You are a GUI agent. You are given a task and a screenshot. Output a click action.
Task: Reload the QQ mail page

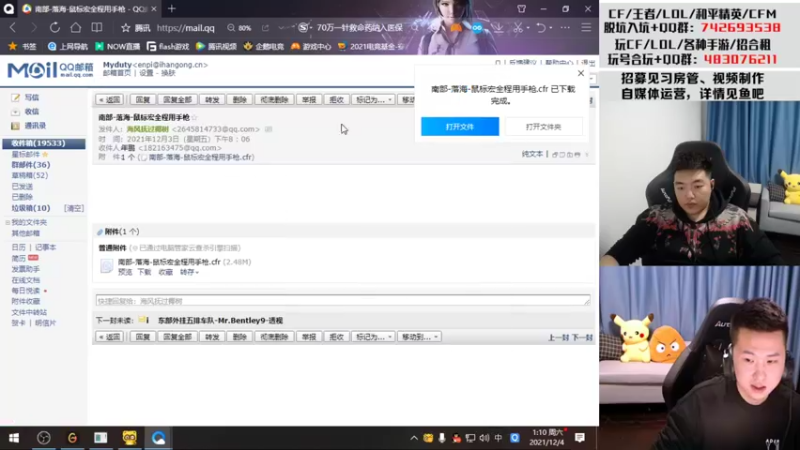(55, 28)
